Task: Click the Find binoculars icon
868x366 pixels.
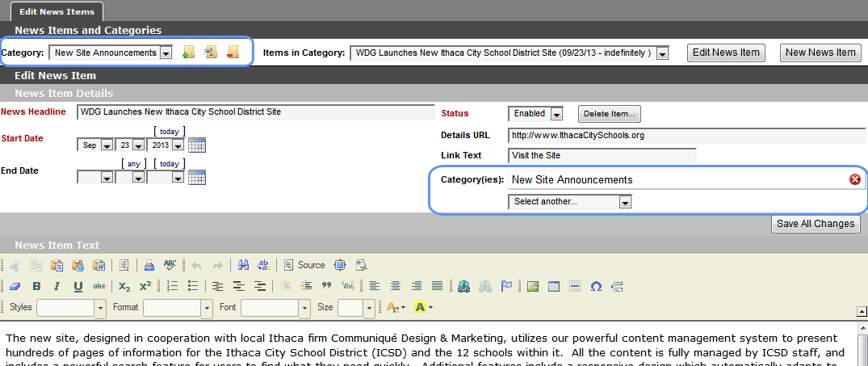Action: [x=243, y=265]
